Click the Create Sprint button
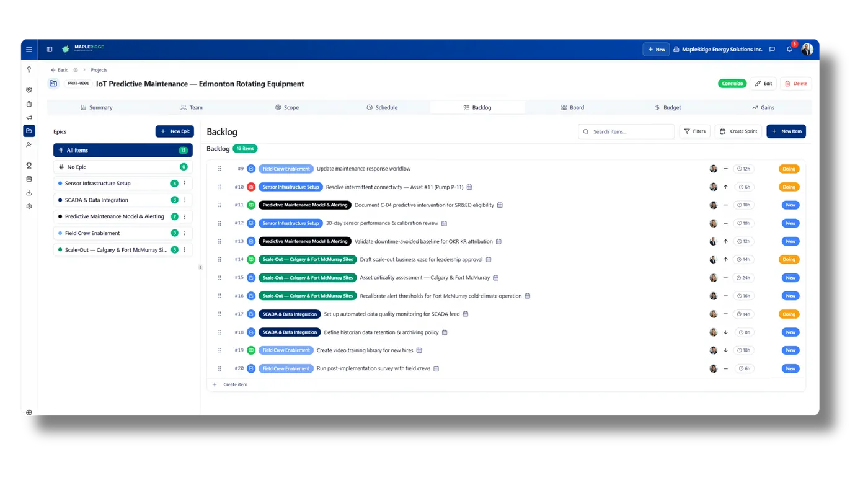The image size is (868, 488). (x=738, y=131)
